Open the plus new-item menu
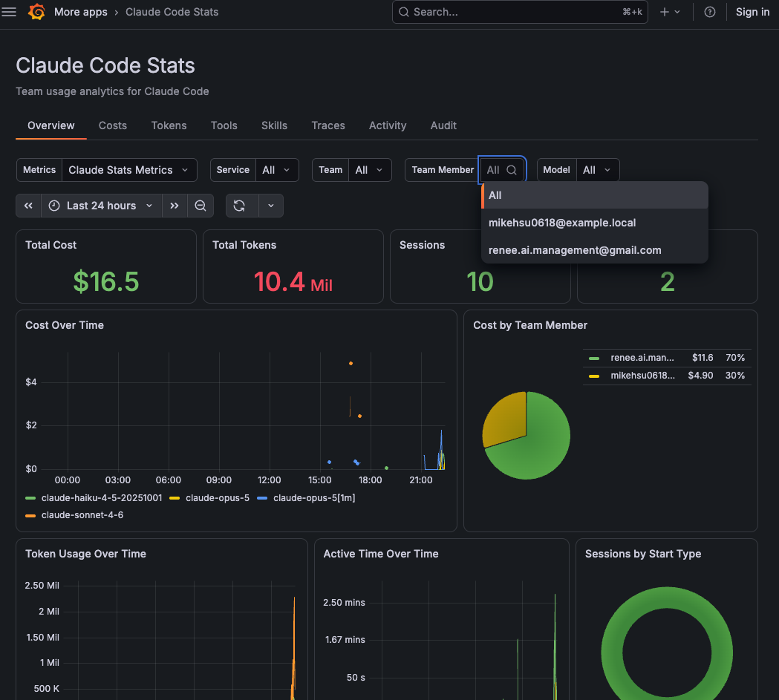The width and height of the screenshot is (779, 700). pos(664,12)
